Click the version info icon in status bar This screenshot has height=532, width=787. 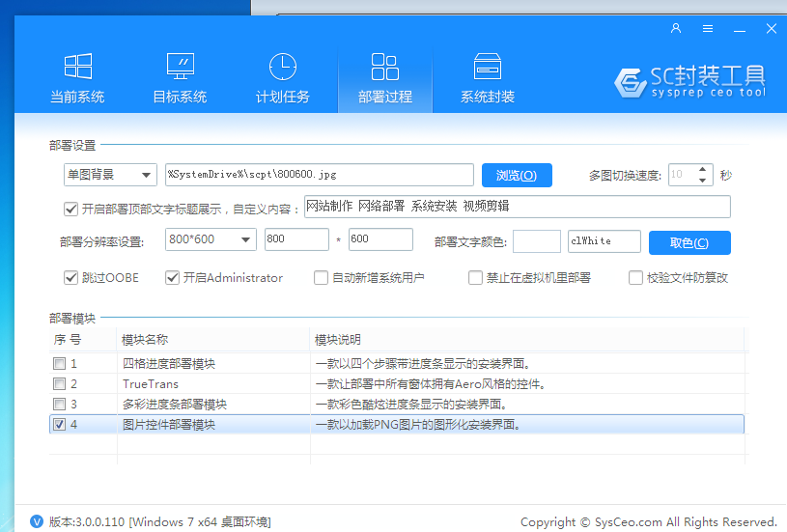(x=37, y=521)
